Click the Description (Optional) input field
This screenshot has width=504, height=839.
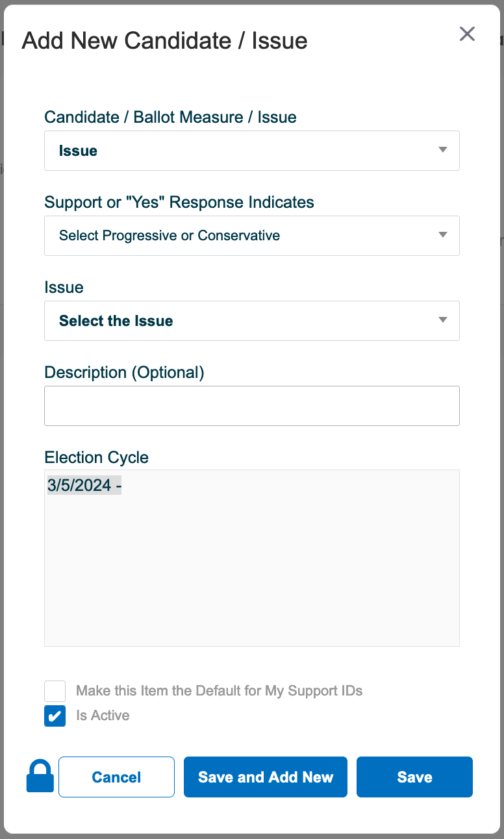[251, 405]
